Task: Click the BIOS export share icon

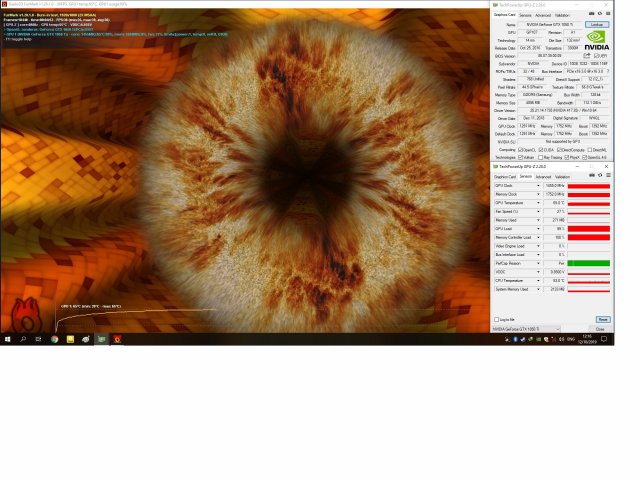Action: point(587,55)
